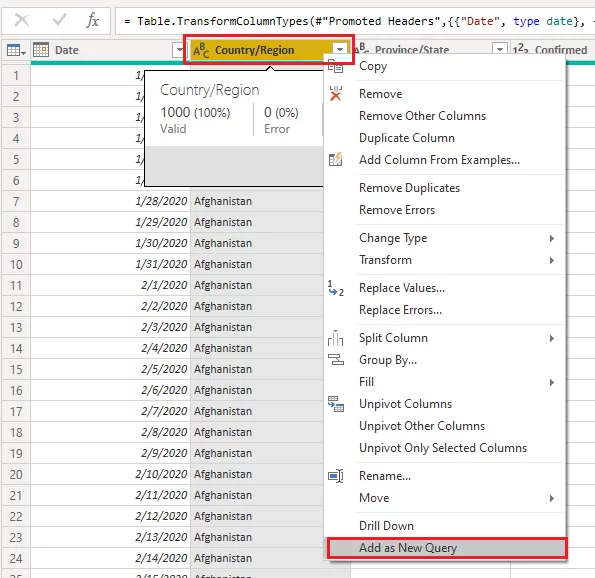
Task: Click into the formula bar text
Action: coord(355,21)
